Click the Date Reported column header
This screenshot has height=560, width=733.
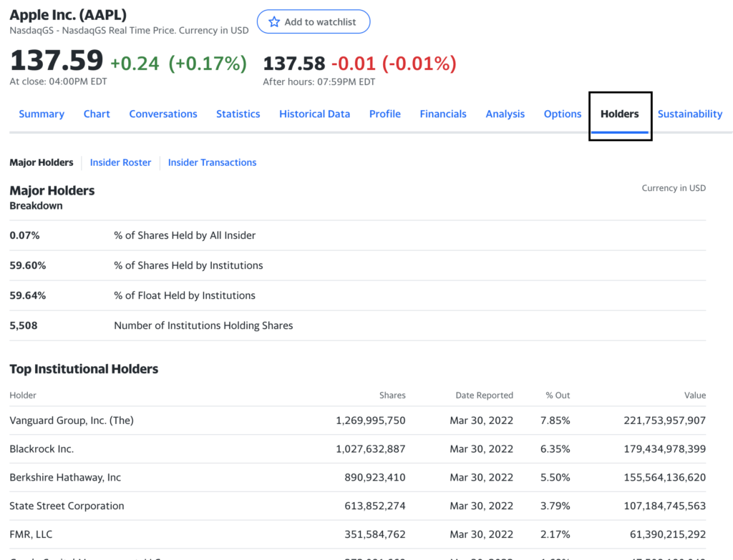pyautogui.click(x=485, y=395)
